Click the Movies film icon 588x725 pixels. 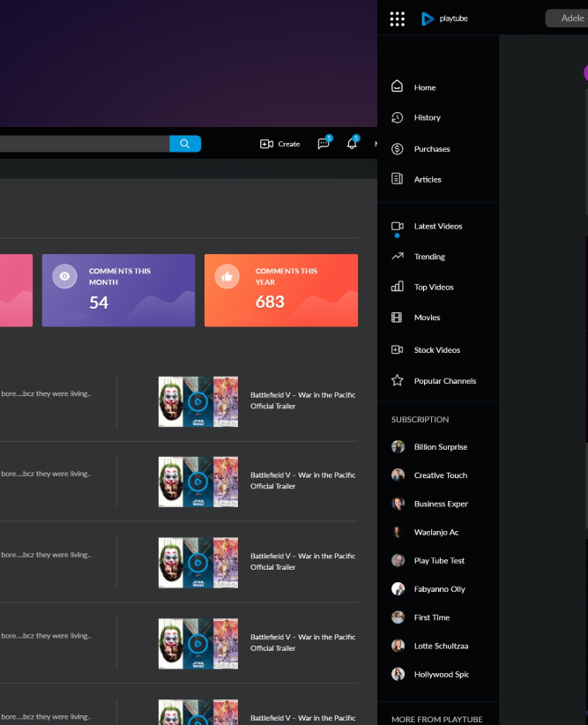click(398, 318)
